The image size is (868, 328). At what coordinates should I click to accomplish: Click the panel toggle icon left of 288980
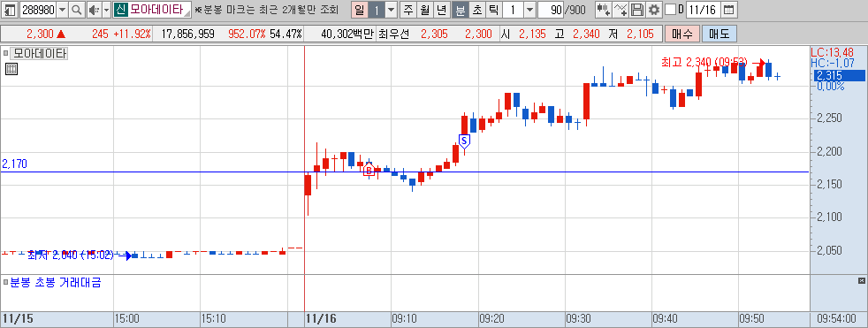pos(11,10)
